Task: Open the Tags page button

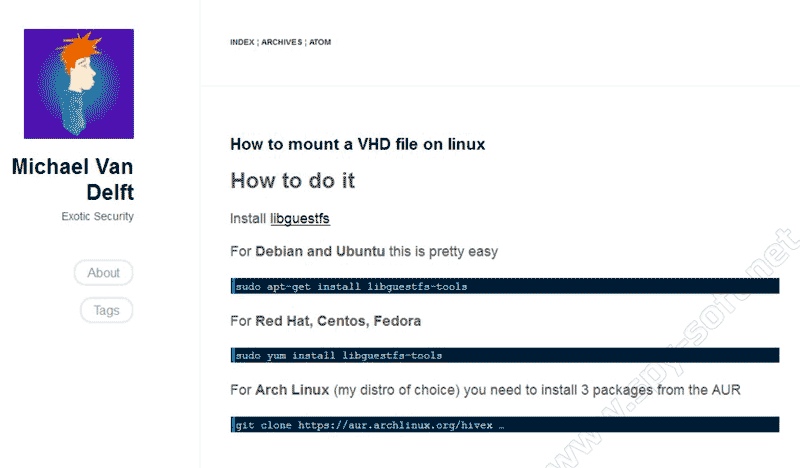Action: tap(106, 311)
